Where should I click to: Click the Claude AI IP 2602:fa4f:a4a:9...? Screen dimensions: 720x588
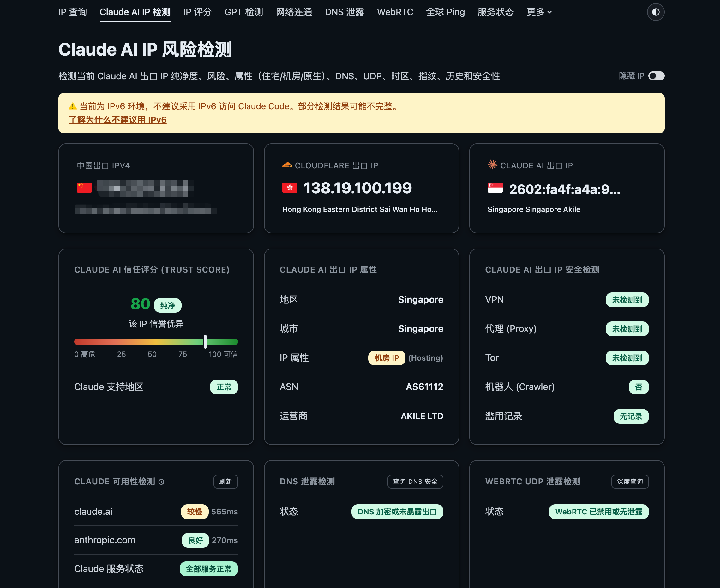(565, 189)
